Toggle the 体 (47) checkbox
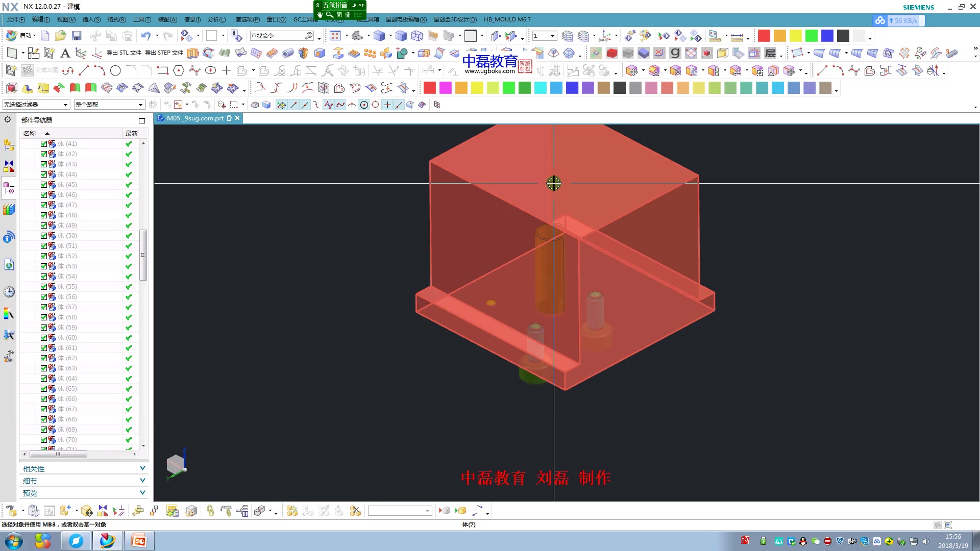This screenshot has height=551, width=980. coord(44,205)
